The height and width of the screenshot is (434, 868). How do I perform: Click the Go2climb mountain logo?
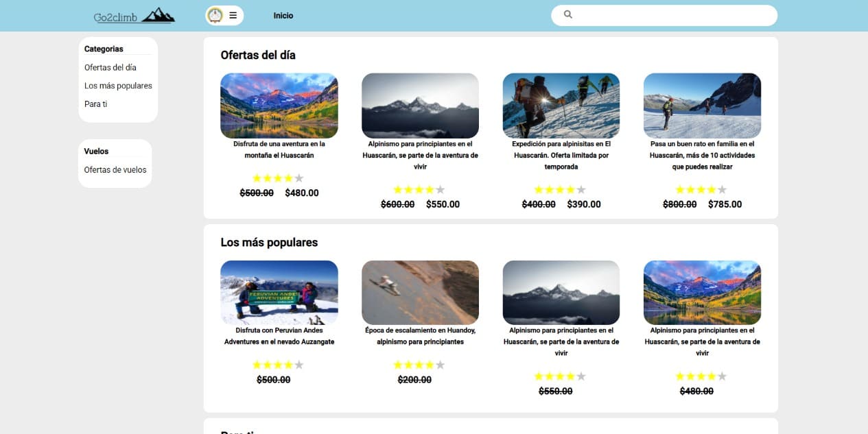134,15
